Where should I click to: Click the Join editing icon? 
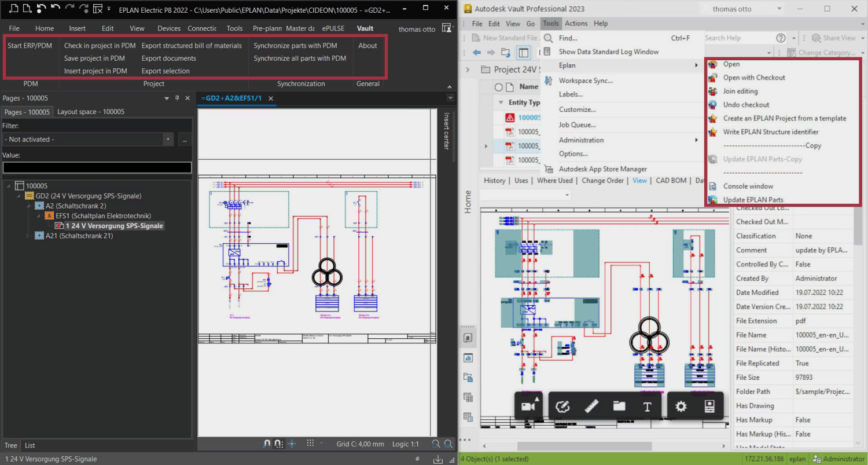713,91
